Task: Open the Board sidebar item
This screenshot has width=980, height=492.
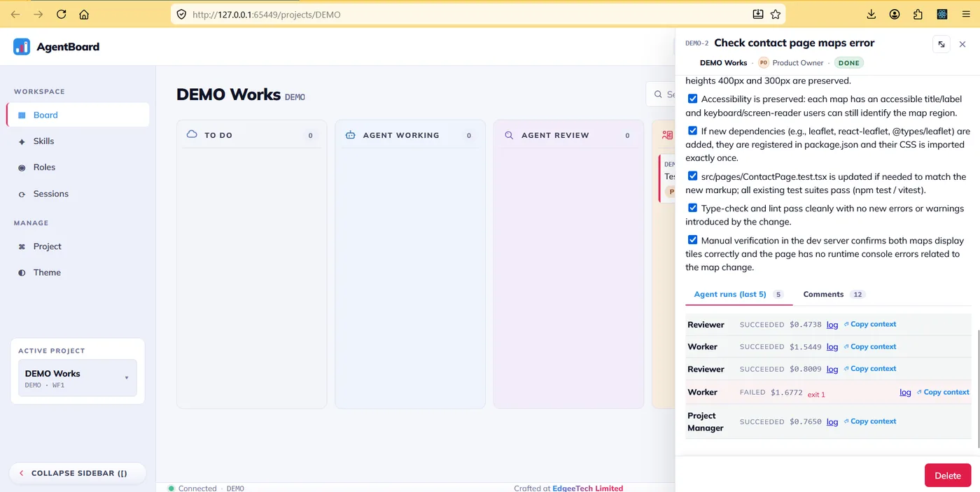Action: [78, 115]
